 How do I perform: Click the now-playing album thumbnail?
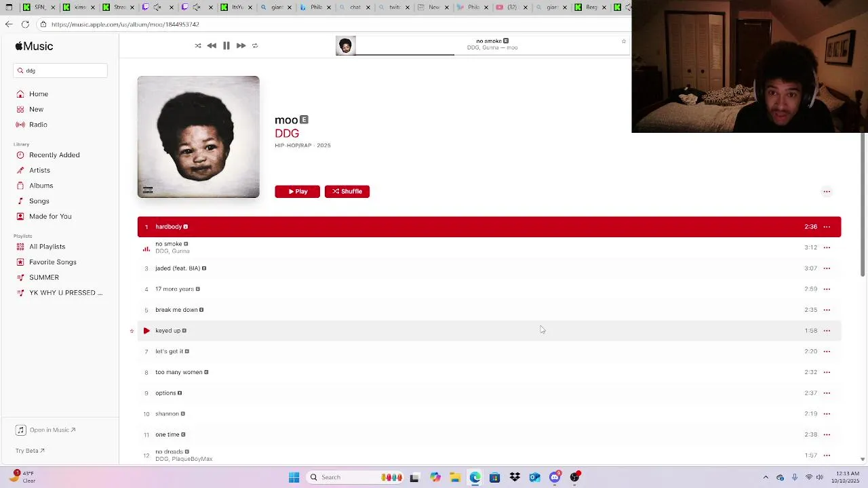345,45
